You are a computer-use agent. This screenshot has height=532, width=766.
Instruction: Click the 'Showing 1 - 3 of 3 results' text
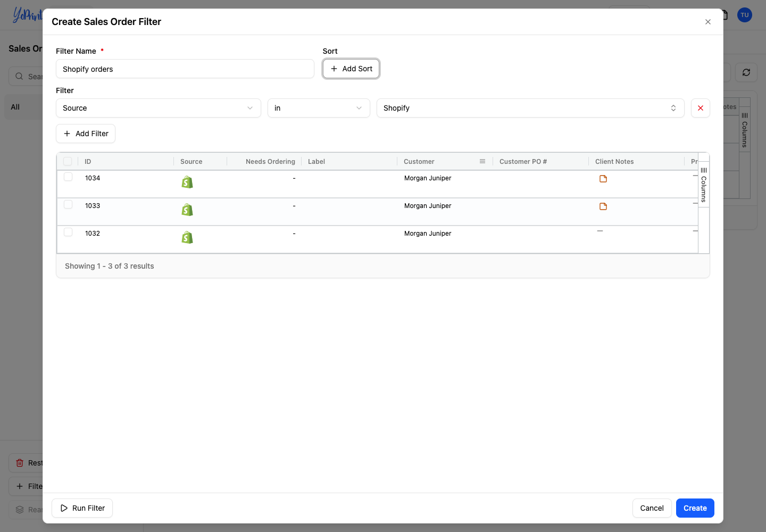point(110,266)
